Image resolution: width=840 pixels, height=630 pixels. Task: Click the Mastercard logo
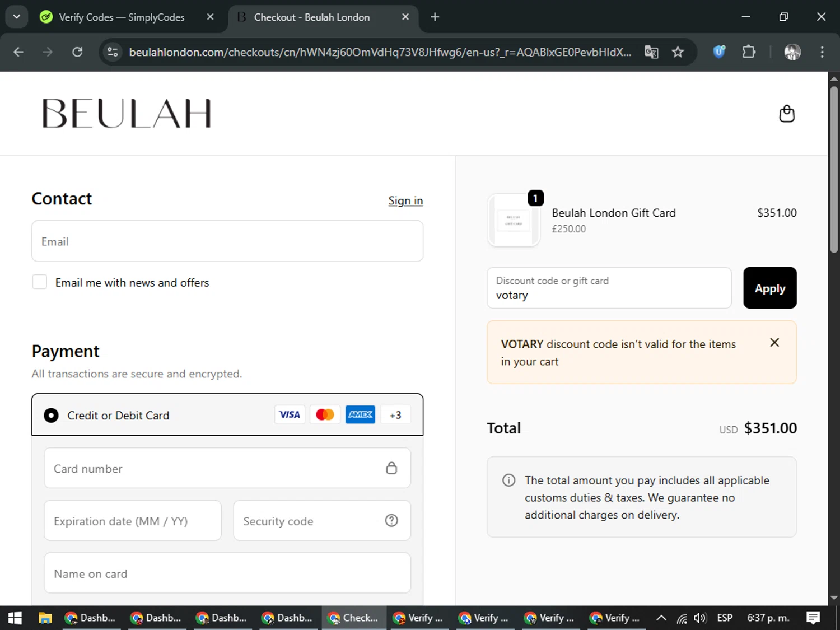coord(325,415)
